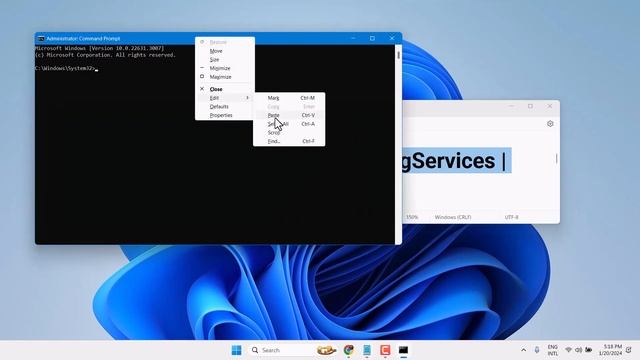Viewport: 640px width, 360px height.
Task: Select Mark in the Edit submenu
Action: pyautogui.click(x=289, y=98)
